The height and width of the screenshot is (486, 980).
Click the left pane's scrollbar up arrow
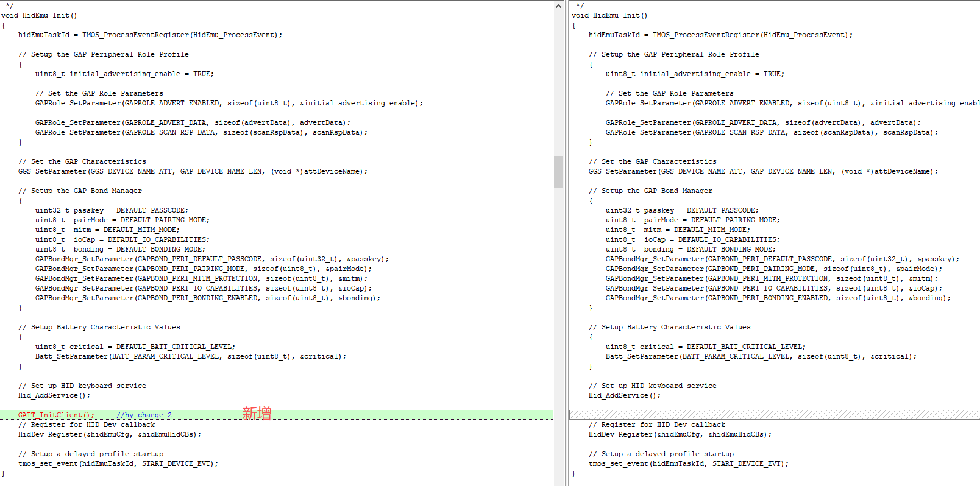pyautogui.click(x=558, y=5)
